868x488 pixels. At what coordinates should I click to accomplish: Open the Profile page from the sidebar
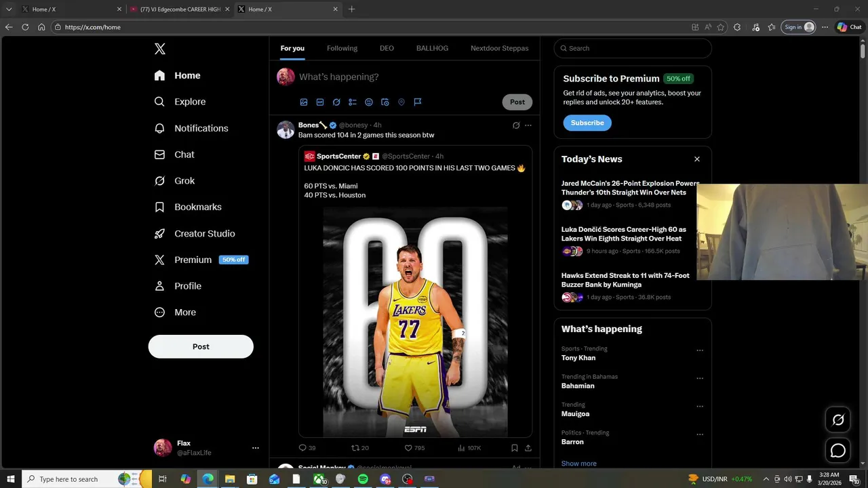click(178, 286)
